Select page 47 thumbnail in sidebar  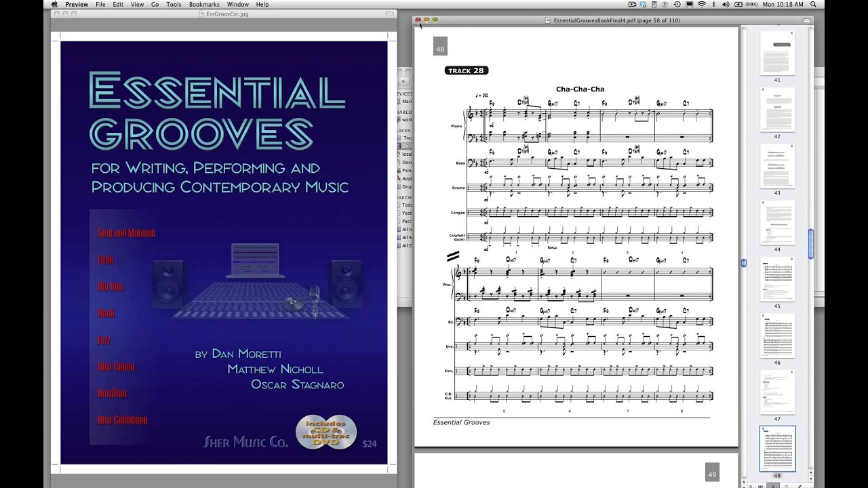(x=777, y=392)
